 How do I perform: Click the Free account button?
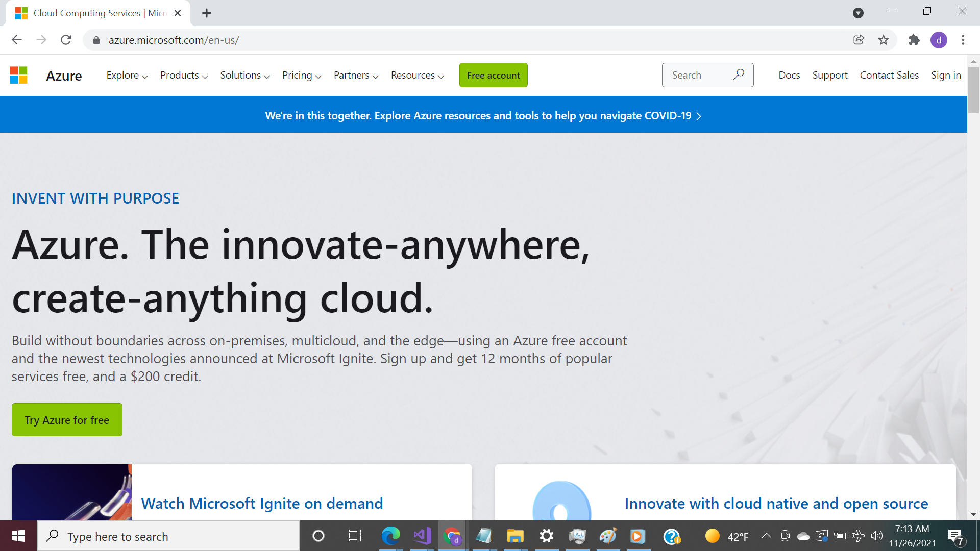494,74
